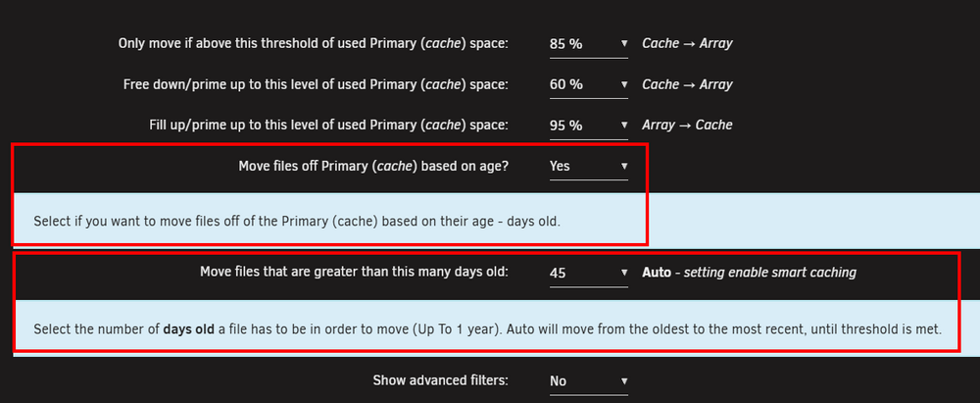Open the Show advanced filters dropdown set to No
The image size is (980, 403).
pos(589,380)
